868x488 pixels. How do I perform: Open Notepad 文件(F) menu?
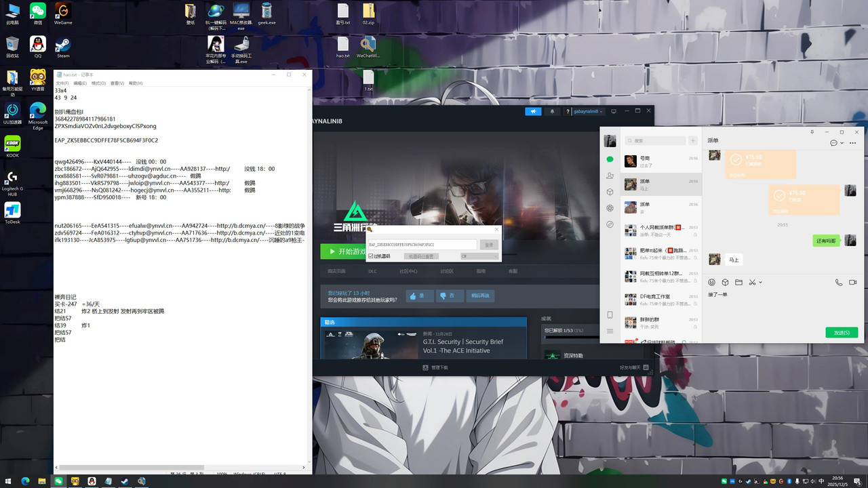(x=62, y=83)
